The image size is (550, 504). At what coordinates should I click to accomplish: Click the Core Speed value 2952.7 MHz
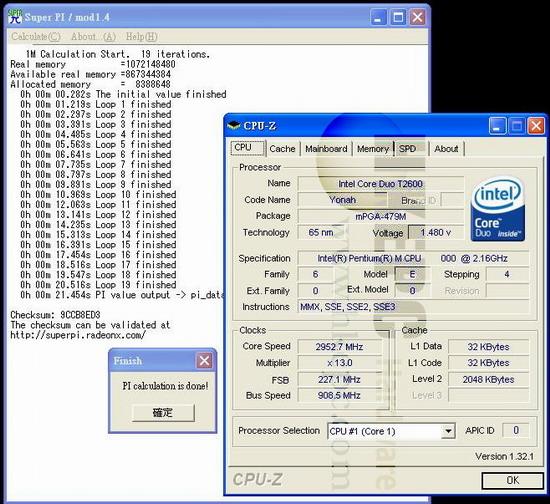[x=340, y=347]
